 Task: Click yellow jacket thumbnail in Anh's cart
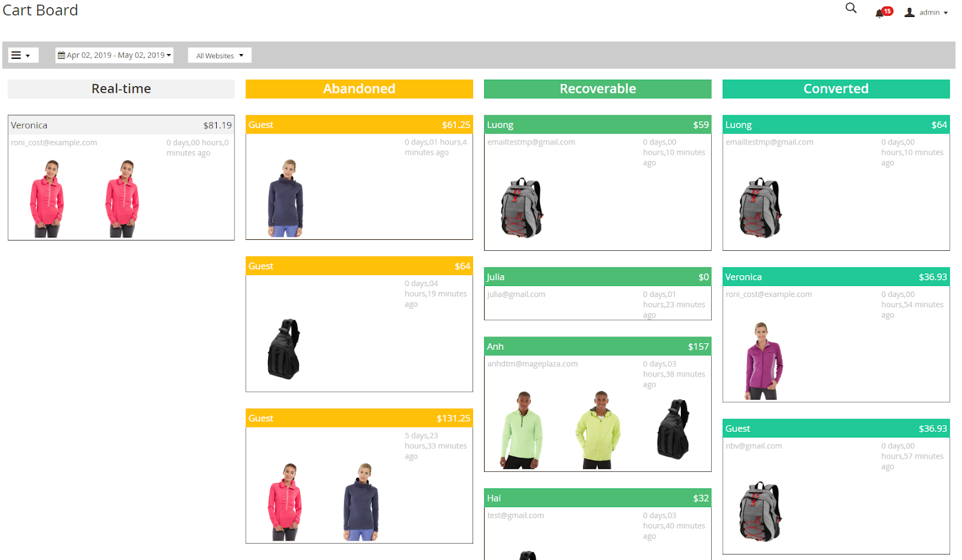(x=598, y=430)
